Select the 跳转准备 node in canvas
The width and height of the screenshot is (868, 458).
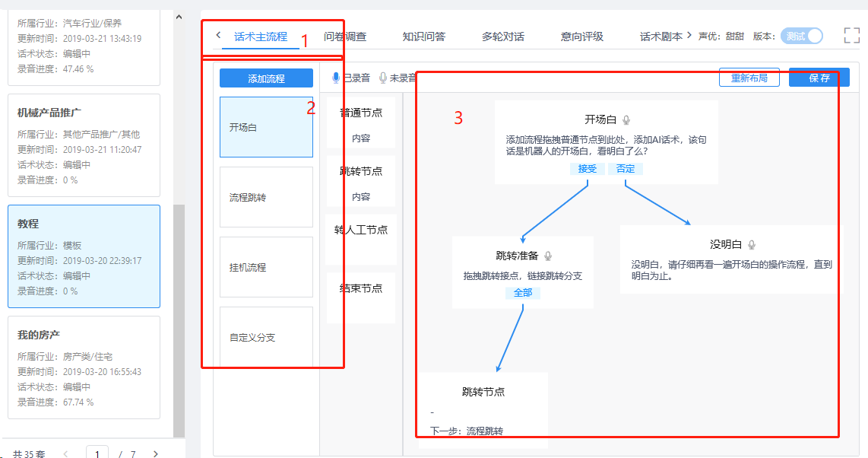tap(523, 272)
